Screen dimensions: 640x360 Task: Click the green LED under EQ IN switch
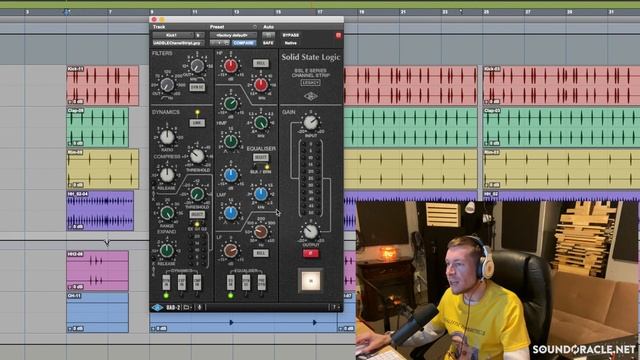[x=231, y=295]
